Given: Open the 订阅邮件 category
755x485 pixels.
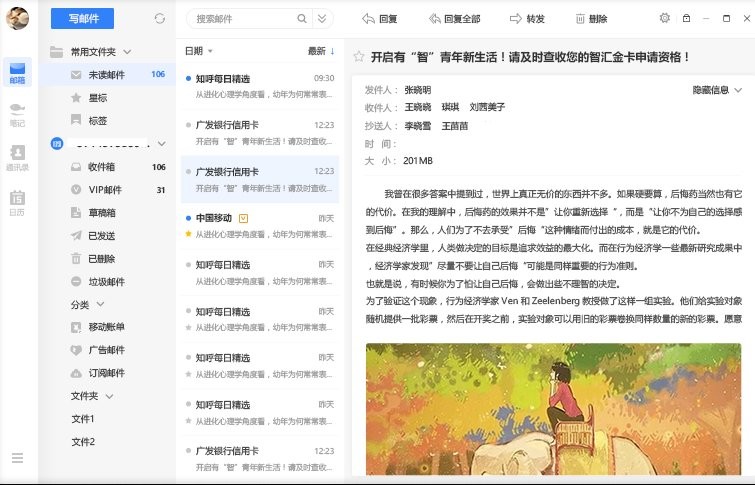Looking at the screenshot, I should [108, 373].
